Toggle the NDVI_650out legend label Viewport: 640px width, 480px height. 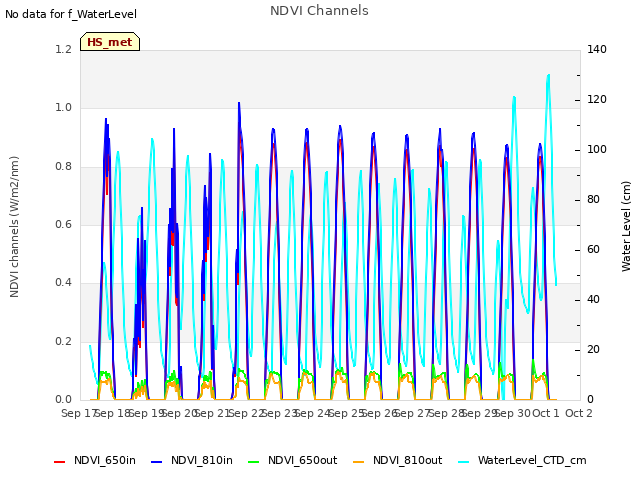(302, 460)
